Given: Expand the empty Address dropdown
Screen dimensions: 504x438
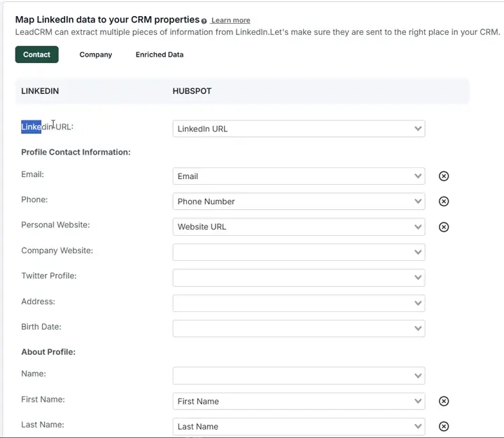Looking at the screenshot, I should coord(299,303).
